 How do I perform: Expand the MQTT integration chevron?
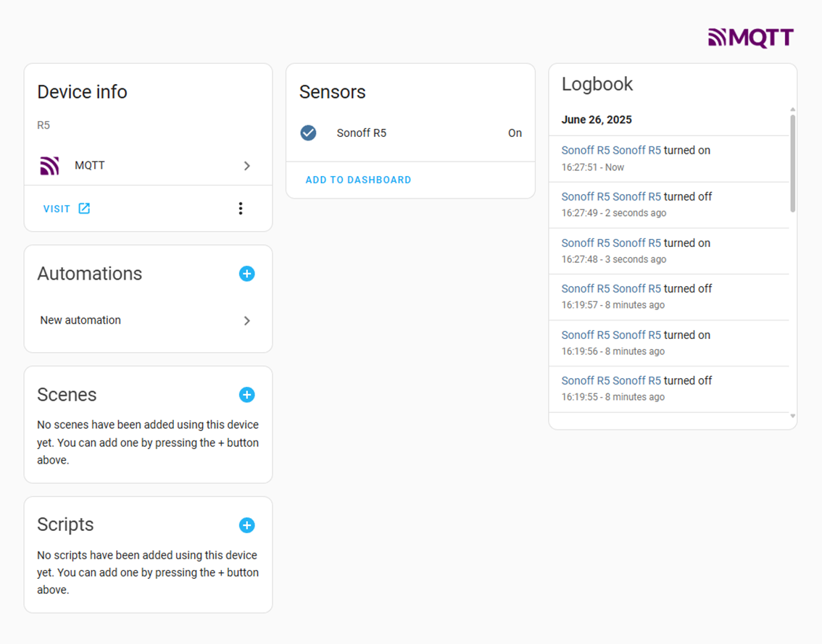[x=246, y=166]
